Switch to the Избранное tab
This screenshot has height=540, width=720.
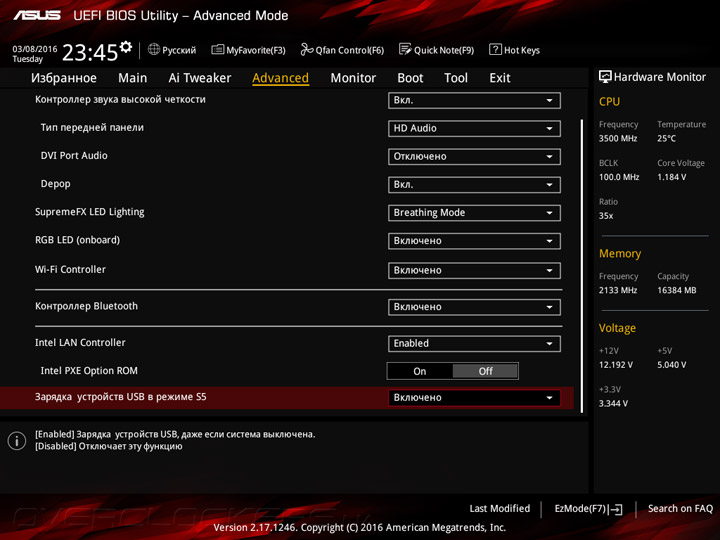pos(64,78)
